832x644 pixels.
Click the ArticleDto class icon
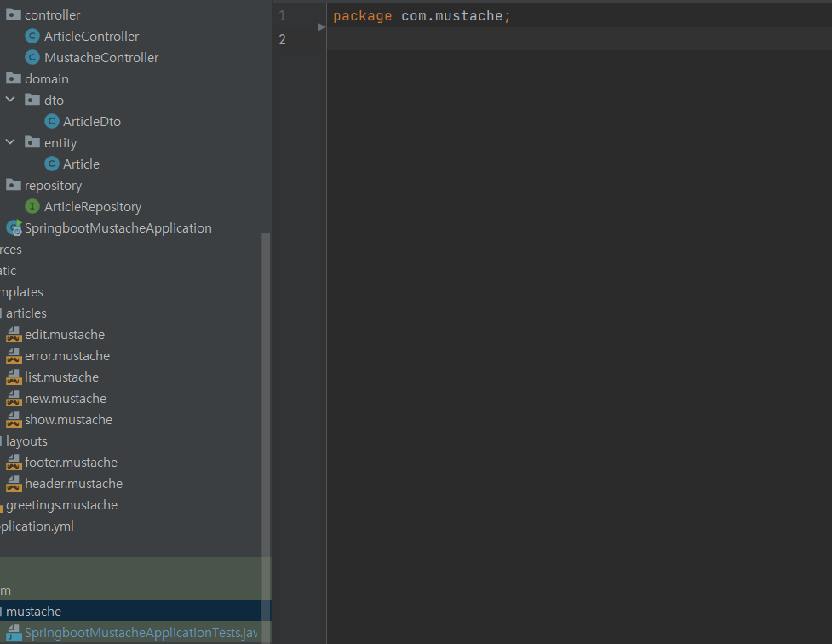coord(51,121)
